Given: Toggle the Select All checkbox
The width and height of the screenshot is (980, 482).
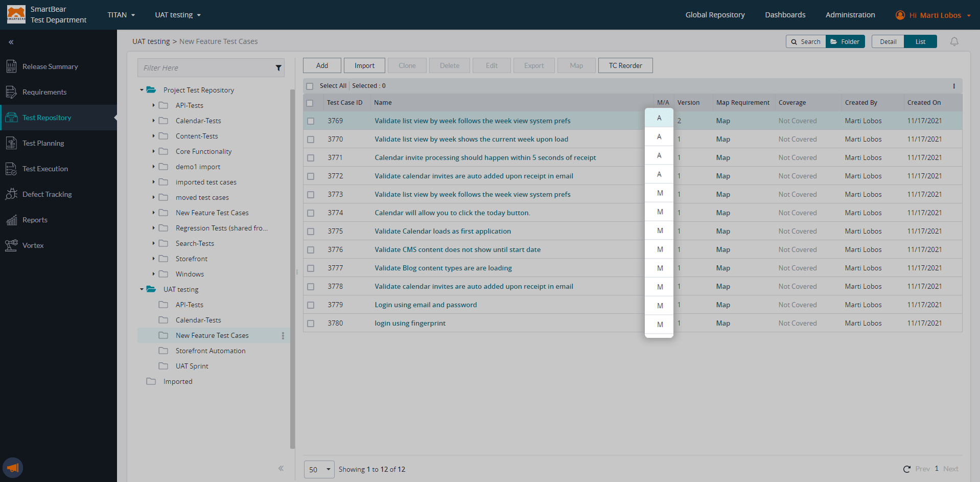Looking at the screenshot, I should point(310,86).
